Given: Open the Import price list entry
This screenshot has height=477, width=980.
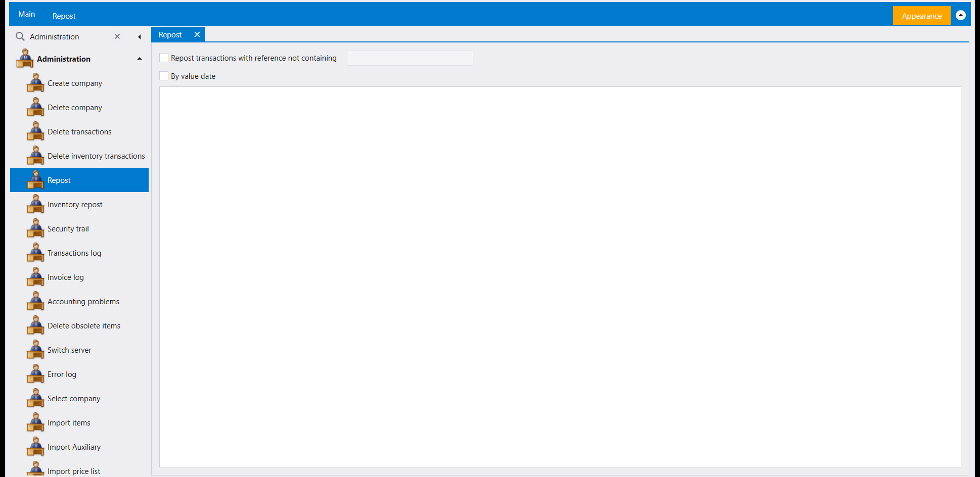Looking at the screenshot, I should coord(79,471).
